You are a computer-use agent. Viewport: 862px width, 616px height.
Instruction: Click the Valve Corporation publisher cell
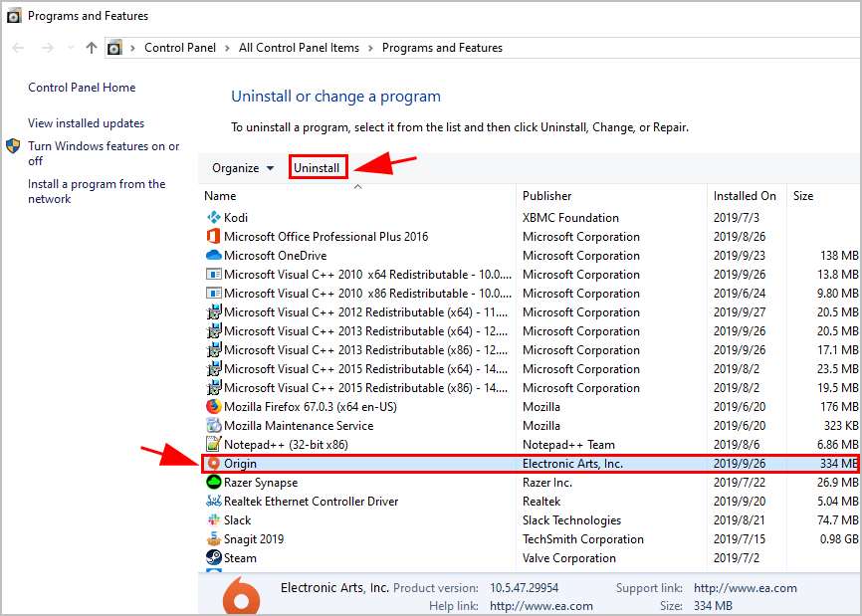(x=569, y=558)
